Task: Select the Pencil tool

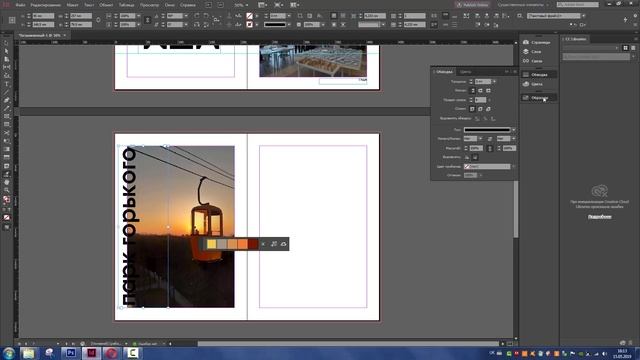Action: [x=6, y=109]
